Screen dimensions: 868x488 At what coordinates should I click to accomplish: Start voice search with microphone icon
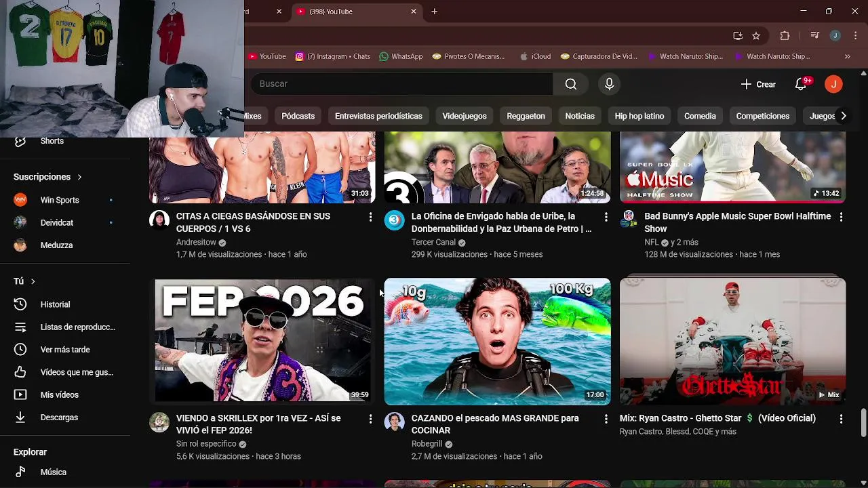tap(609, 84)
